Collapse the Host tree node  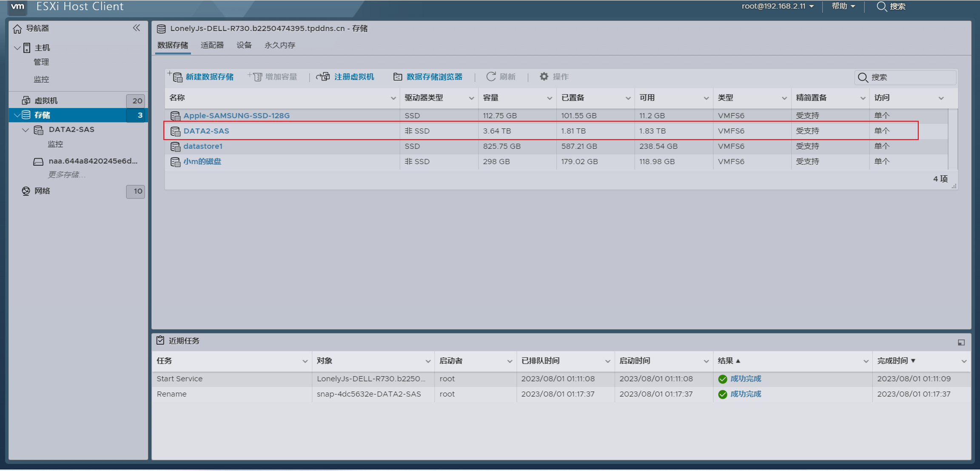click(x=17, y=48)
